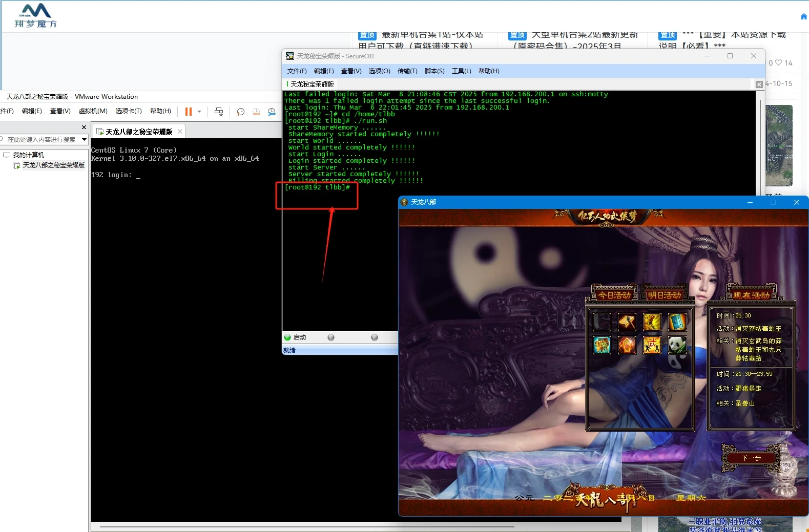The height and width of the screenshot is (532, 809).
Task: Click the golden dragon activity icon
Action: coord(652,322)
